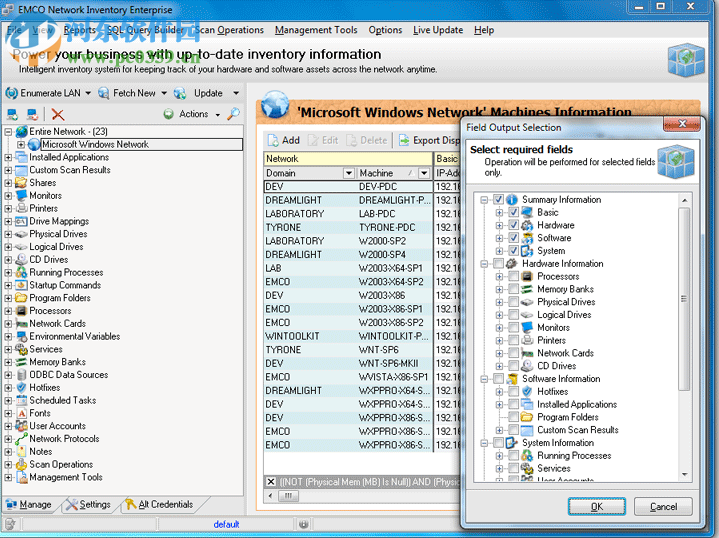
Task: Click the default status bar link
Action: (226, 524)
